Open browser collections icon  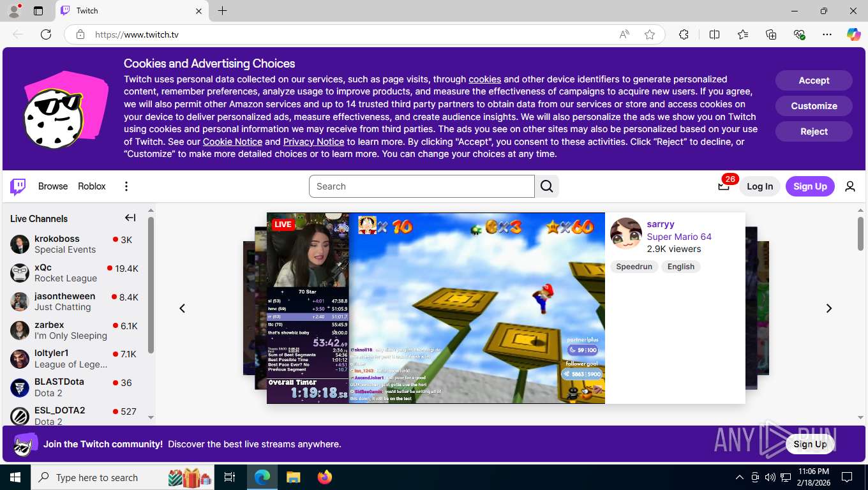(771, 34)
